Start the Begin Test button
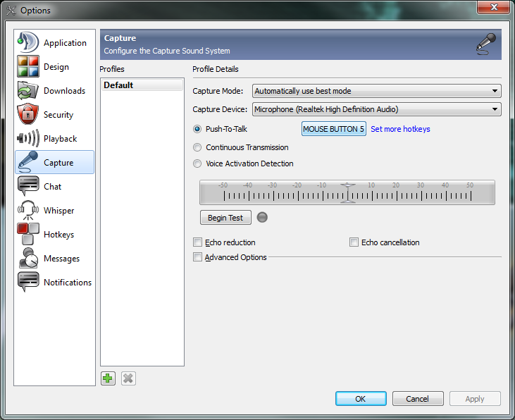The height and width of the screenshot is (420, 515). pyautogui.click(x=225, y=218)
